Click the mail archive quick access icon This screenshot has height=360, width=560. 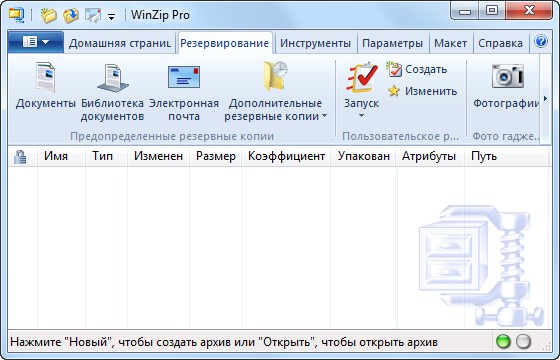(92, 15)
